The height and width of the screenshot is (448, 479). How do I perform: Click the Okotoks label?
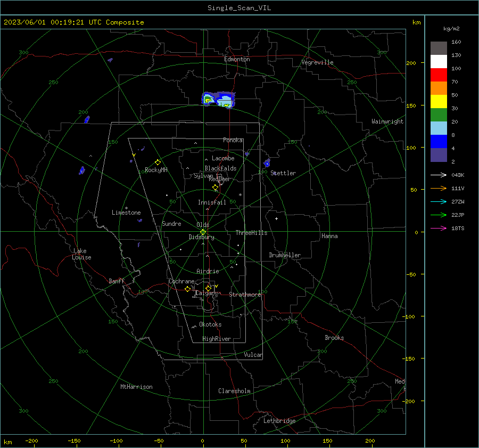(210, 324)
